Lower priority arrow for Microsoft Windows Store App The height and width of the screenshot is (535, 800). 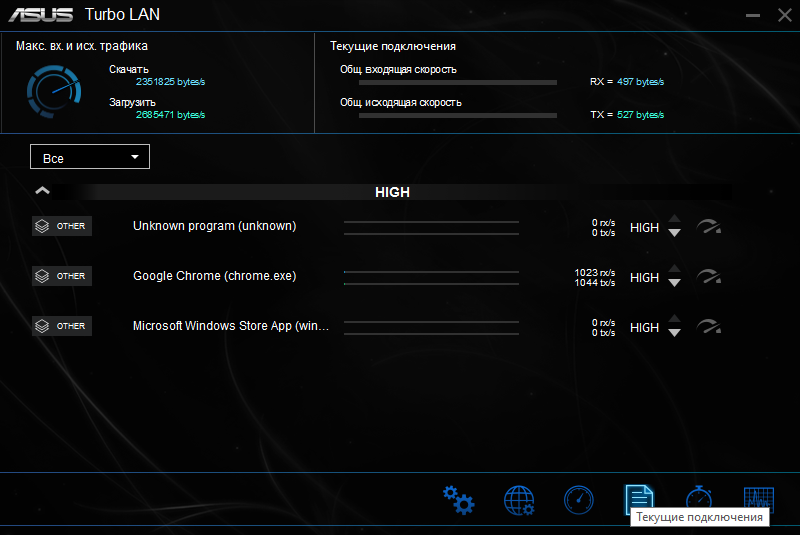tap(674, 333)
